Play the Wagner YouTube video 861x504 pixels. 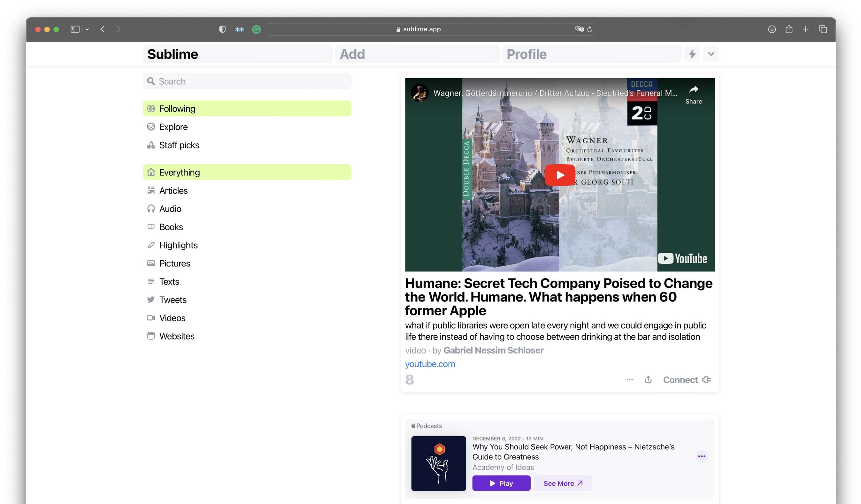[560, 175]
